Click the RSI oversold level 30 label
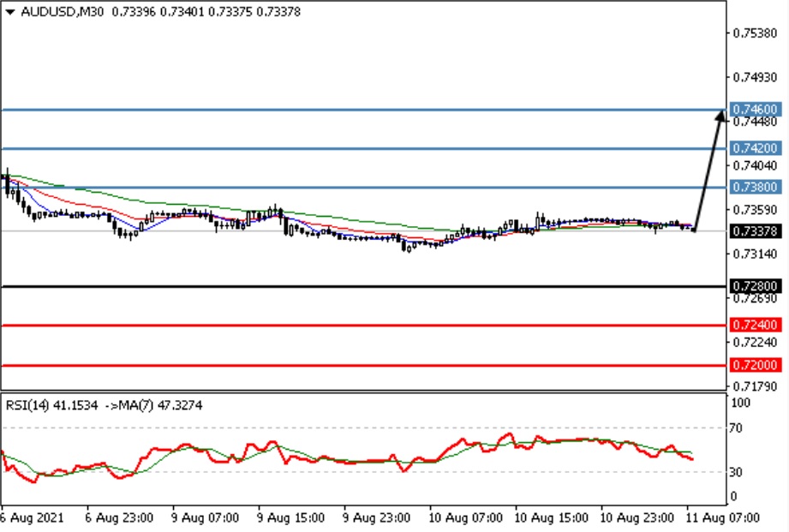The height and width of the screenshot is (532, 789). point(736,472)
